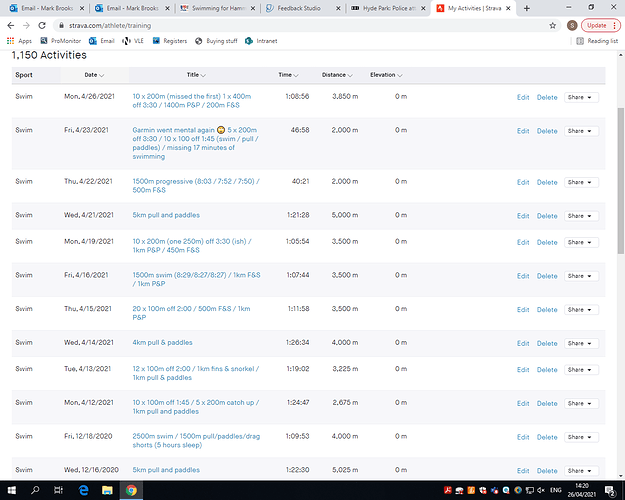The width and height of the screenshot is (625, 500).
Task: Open a new browser tab
Action: tap(527, 8)
